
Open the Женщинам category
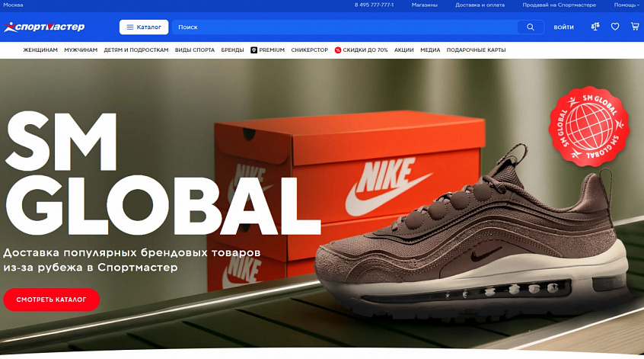(x=40, y=50)
